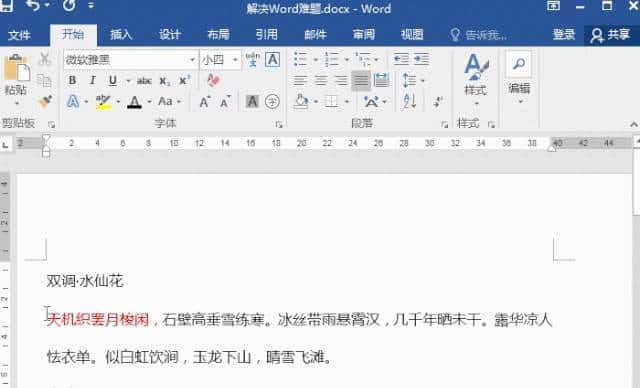Click Shrink Font icon

[x=225, y=102]
